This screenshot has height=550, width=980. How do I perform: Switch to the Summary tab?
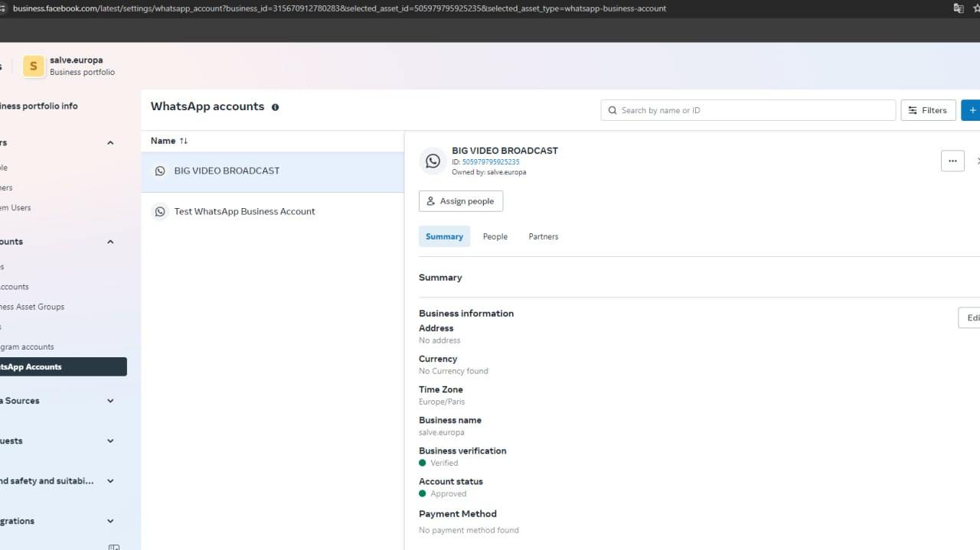pyautogui.click(x=444, y=236)
